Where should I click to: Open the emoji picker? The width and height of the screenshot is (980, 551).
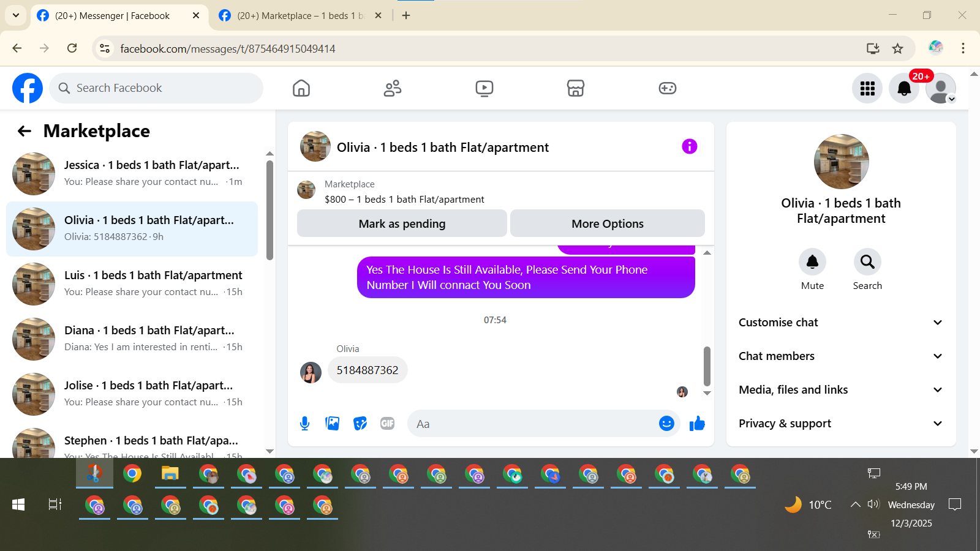tap(666, 424)
